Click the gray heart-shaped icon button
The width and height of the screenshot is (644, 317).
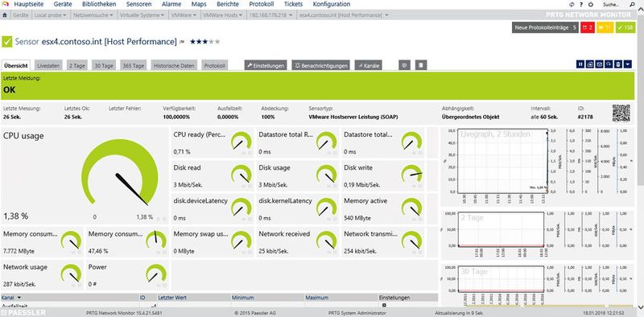click(405, 65)
